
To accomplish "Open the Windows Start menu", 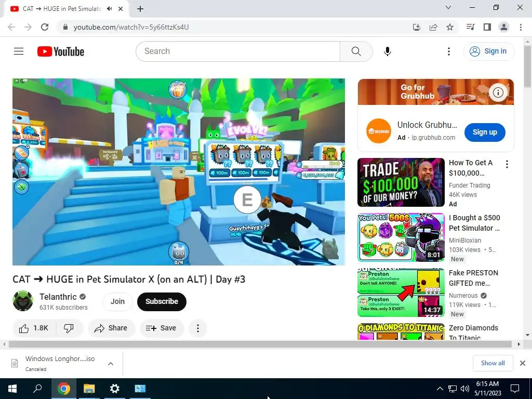I will click(x=12, y=389).
